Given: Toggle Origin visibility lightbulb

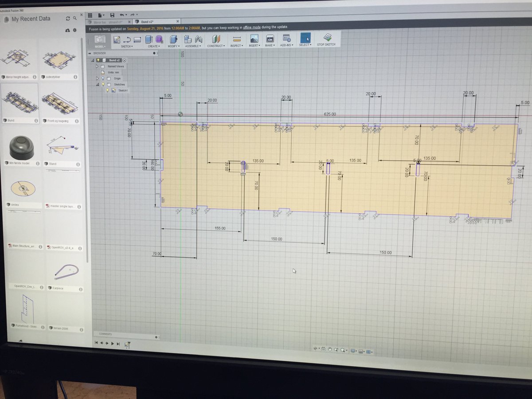Looking at the screenshot, I should click(x=103, y=78).
